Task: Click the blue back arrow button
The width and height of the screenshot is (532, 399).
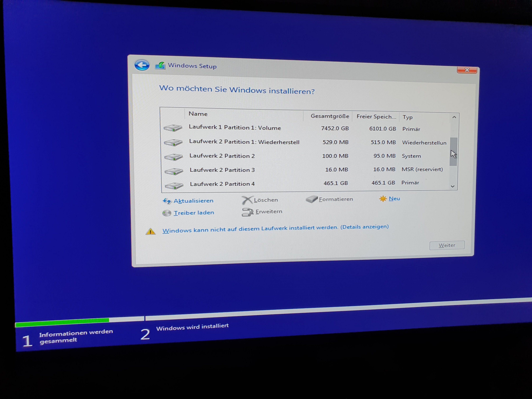Action: click(142, 65)
